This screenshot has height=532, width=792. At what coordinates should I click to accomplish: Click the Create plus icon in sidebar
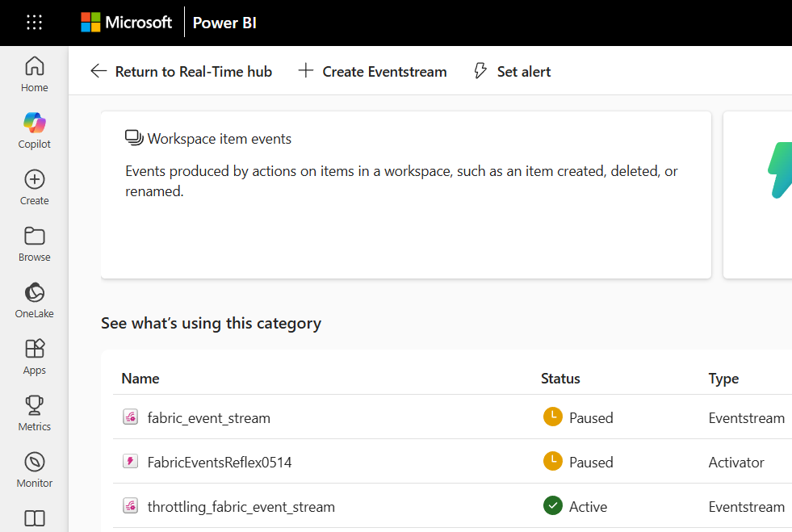click(x=34, y=186)
